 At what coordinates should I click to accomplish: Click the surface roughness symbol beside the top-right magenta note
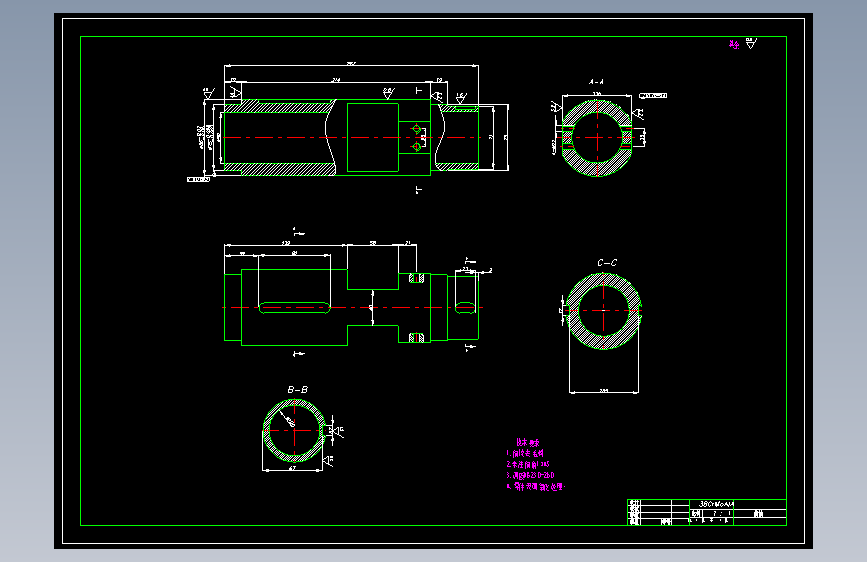pyautogui.click(x=751, y=43)
